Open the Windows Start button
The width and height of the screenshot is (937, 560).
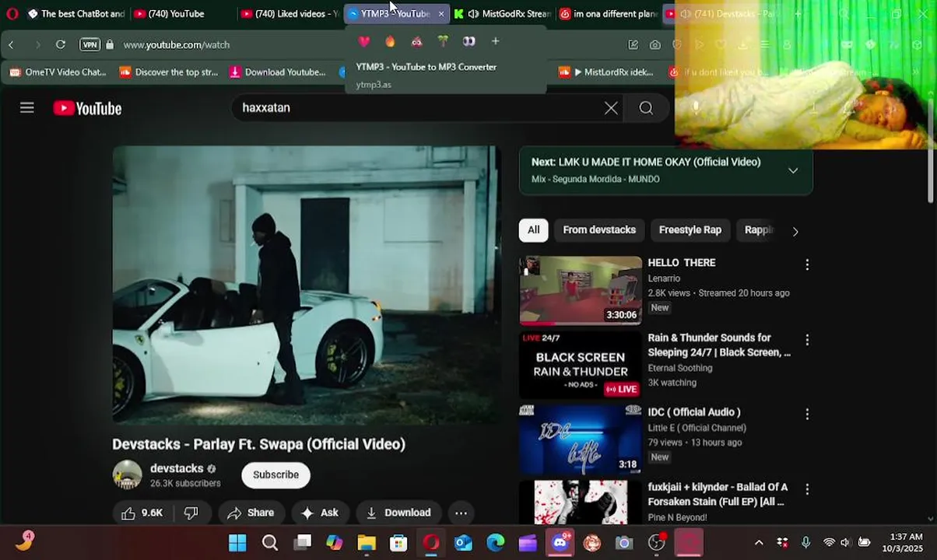(237, 542)
